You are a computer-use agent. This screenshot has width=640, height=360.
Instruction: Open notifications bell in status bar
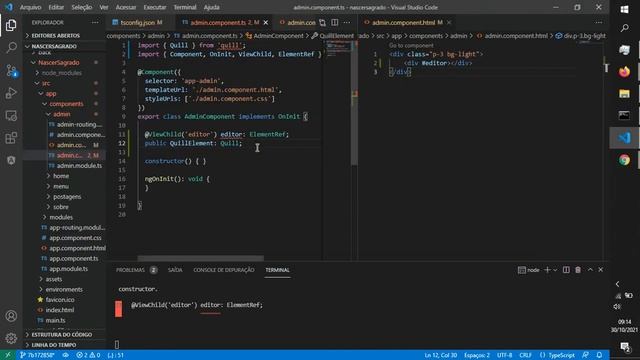599,355
